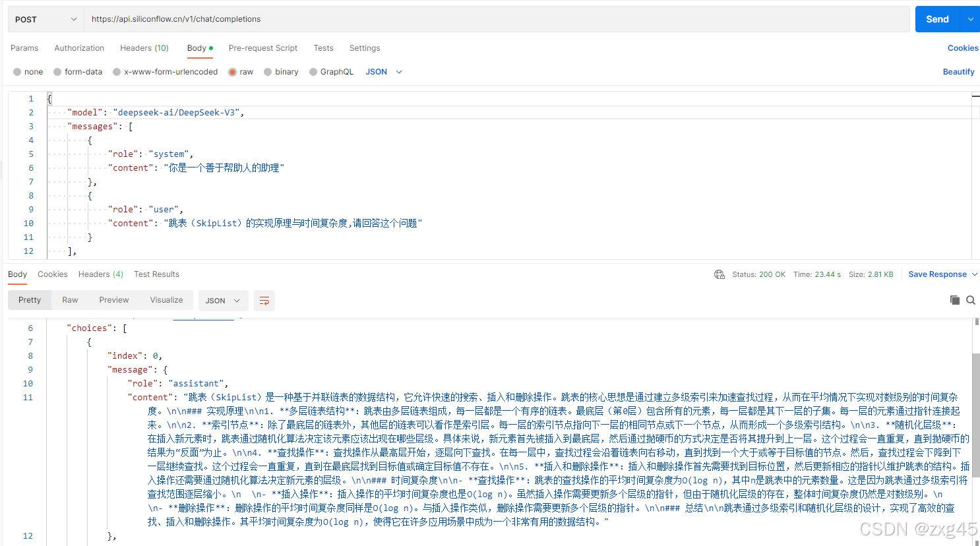Click the "model" line in request body
This screenshot has width=980, height=546.
click(156, 113)
